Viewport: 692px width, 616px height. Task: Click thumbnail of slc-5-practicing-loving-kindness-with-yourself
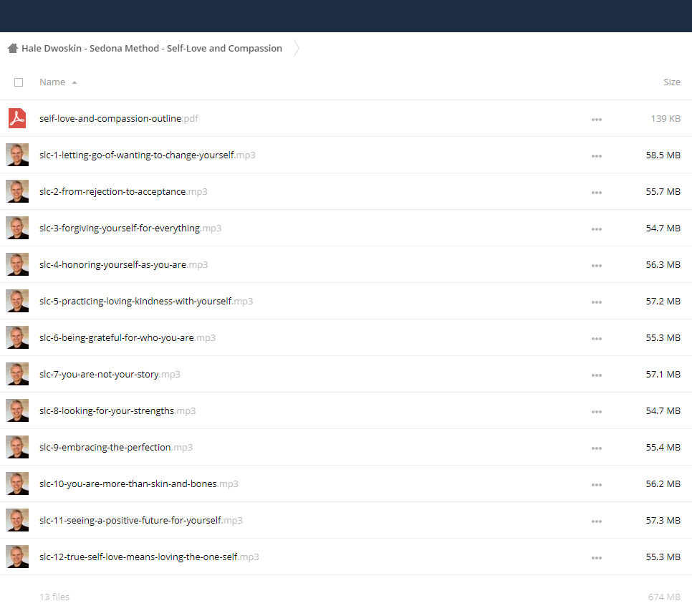17,302
